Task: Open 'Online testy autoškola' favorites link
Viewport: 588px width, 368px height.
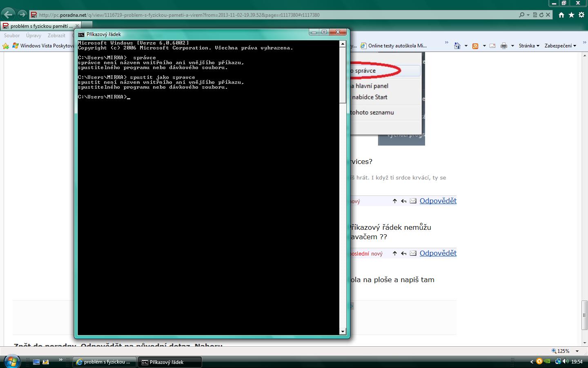Action: pyautogui.click(x=393, y=46)
